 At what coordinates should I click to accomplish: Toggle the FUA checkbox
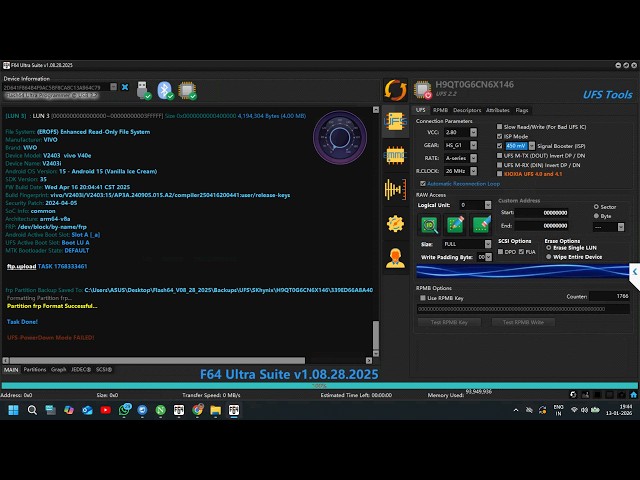pyautogui.click(x=521, y=252)
